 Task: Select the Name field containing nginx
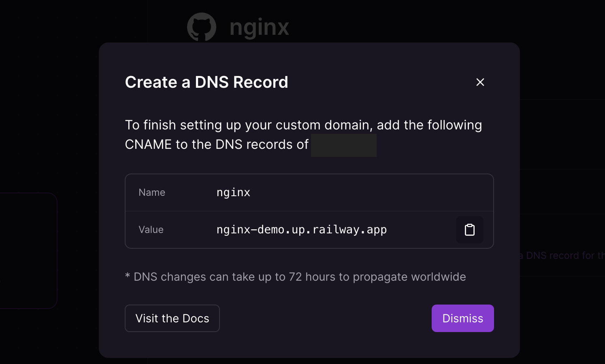(234, 192)
